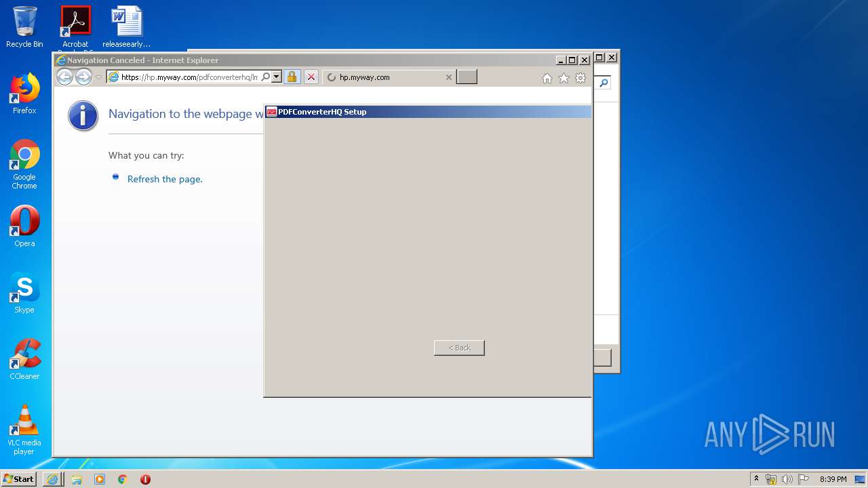
Task: Open the media player taskbar icon
Action: 100,479
